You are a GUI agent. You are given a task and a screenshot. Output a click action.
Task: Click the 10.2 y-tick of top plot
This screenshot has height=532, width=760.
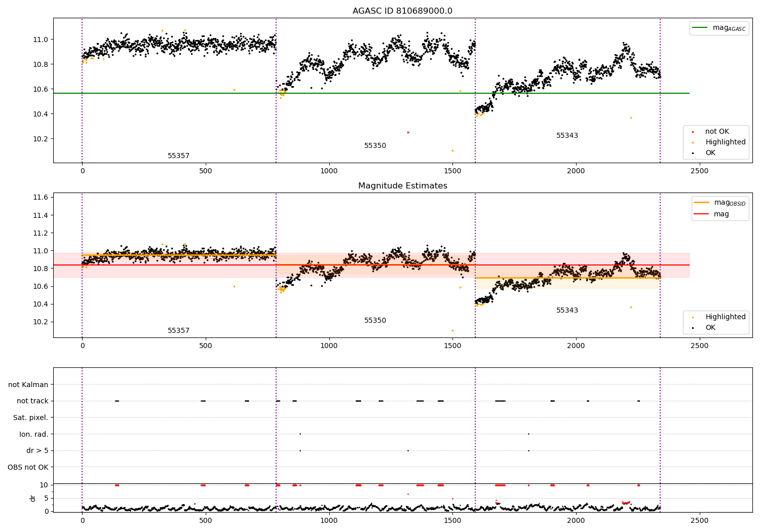tap(41, 139)
